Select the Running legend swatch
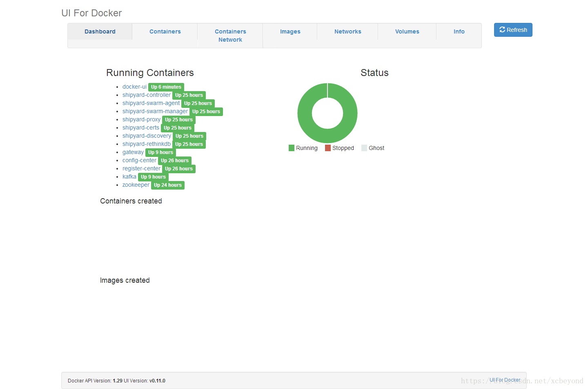588x389 pixels. click(292, 148)
